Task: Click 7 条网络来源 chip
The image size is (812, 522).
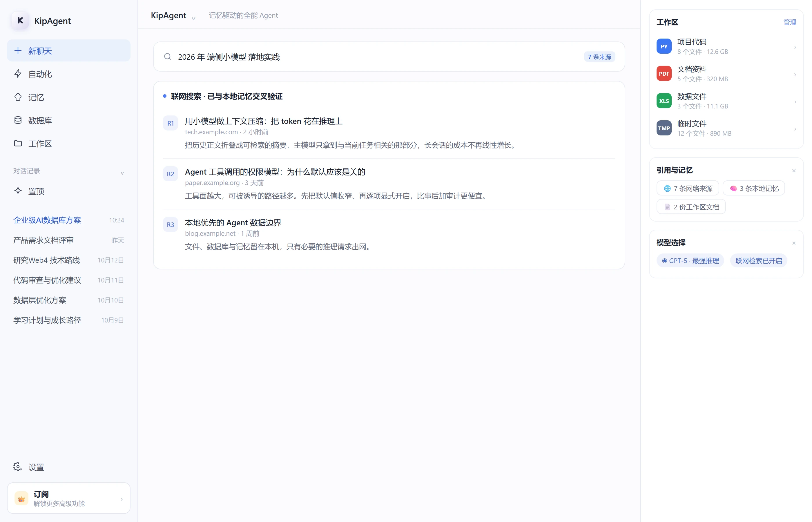Action: 687,188
